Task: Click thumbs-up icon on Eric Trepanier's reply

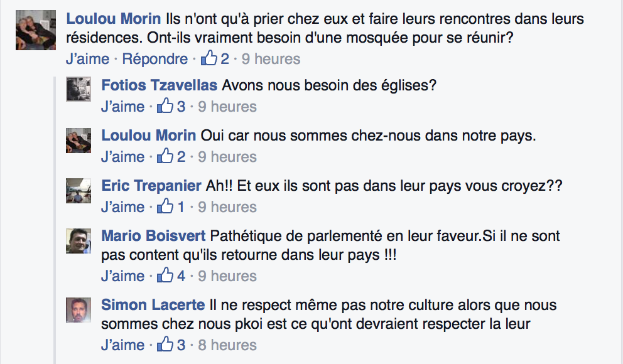Action: [165, 206]
